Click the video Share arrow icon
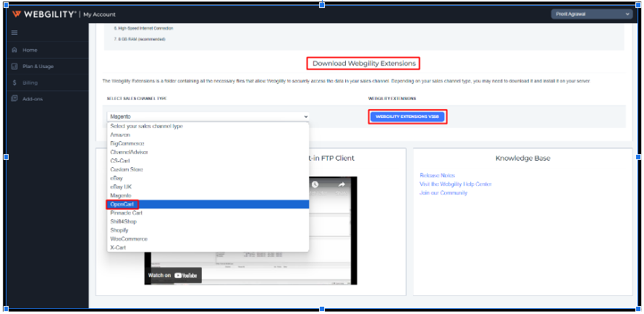 coord(342,186)
